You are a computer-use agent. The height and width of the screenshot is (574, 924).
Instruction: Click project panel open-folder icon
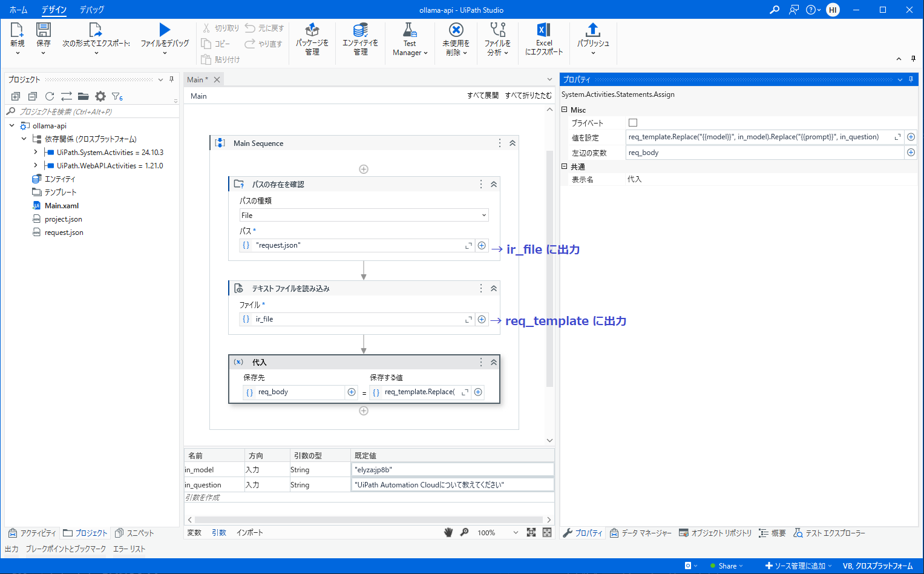pyautogui.click(x=84, y=96)
